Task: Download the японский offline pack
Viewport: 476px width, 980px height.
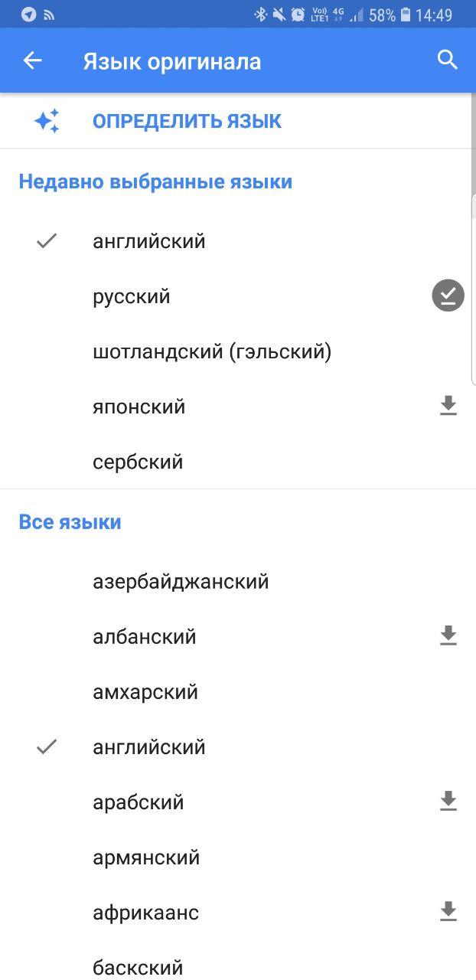Action: point(448,407)
